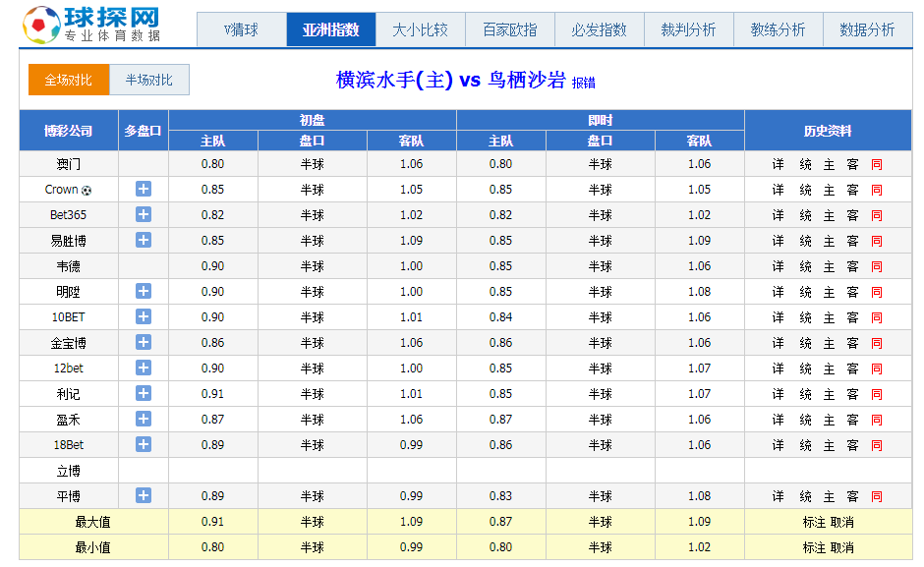The height and width of the screenshot is (567, 924).
Task: Click the 立博 company name
Action: pos(69,471)
